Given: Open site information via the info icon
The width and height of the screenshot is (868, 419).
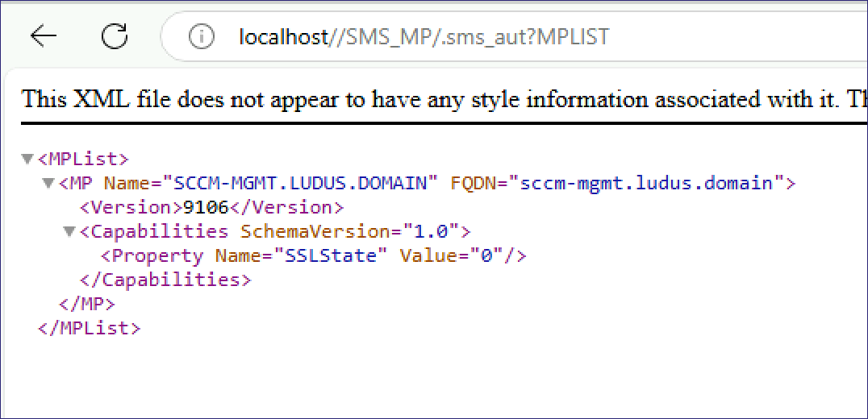Looking at the screenshot, I should tap(201, 36).
